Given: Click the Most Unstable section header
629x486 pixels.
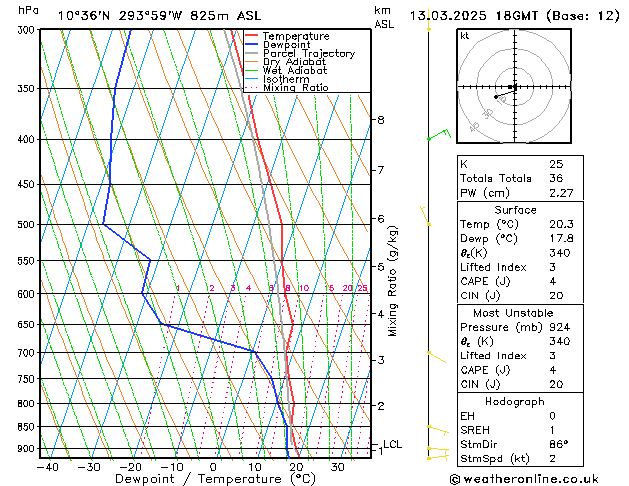Looking at the screenshot, I should click(x=513, y=313).
